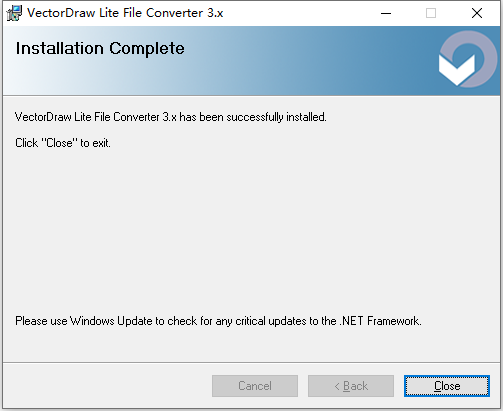Select the Click "Close" to exit text
Image resolution: width=503 pixels, height=411 pixels.
tap(63, 143)
